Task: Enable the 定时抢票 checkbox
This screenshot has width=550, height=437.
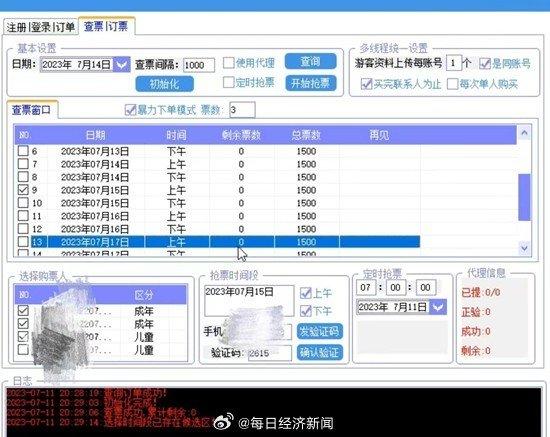Action: (228, 82)
